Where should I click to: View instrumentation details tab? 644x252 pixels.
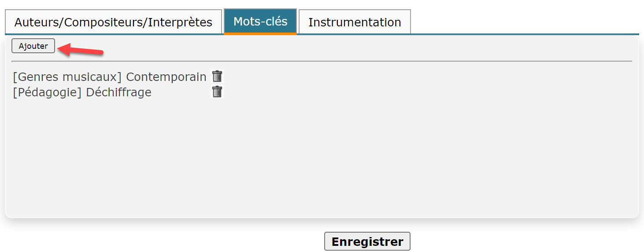point(355,22)
